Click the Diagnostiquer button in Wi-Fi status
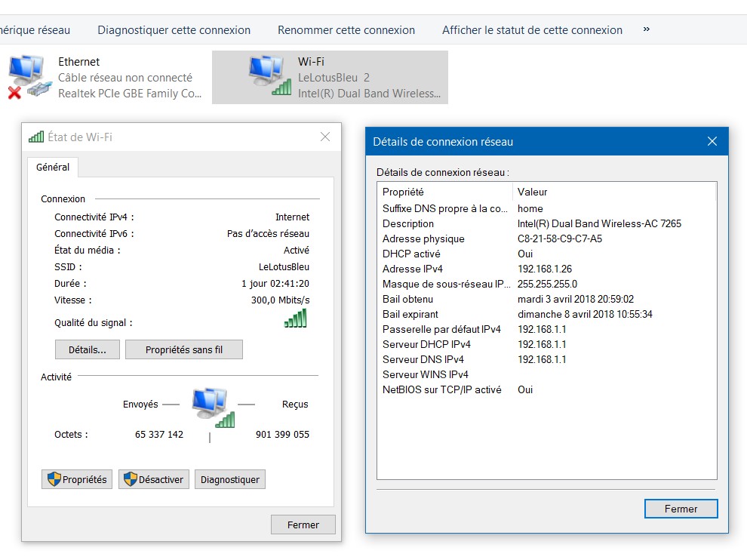747x560 pixels. (230, 479)
